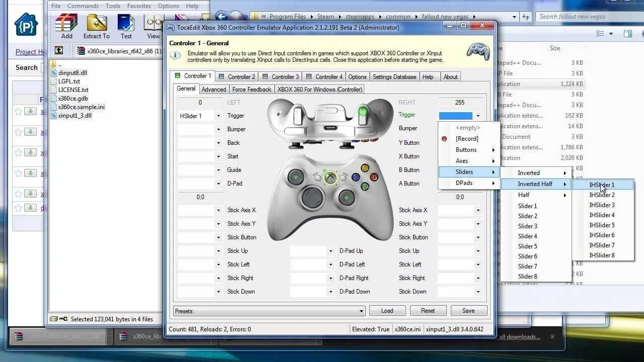Expand Half sliders submenu
Image resolution: width=644 pixels, height=362 pixels.
536,195
